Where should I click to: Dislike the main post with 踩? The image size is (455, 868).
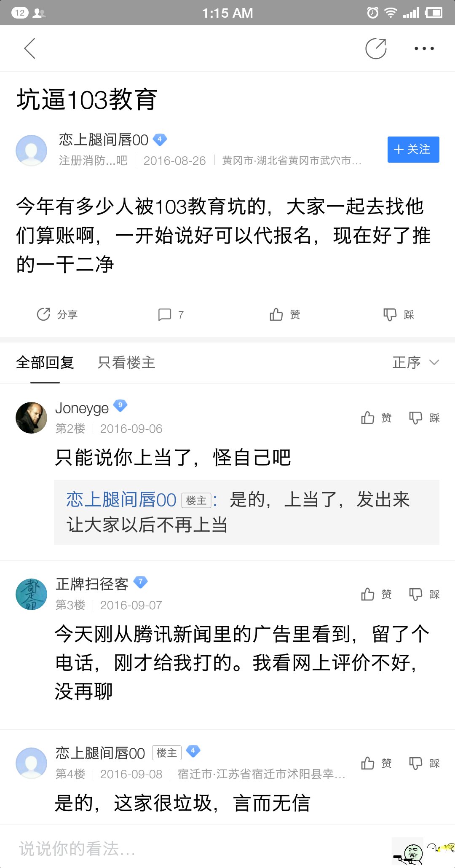click(x=390, y=314)
